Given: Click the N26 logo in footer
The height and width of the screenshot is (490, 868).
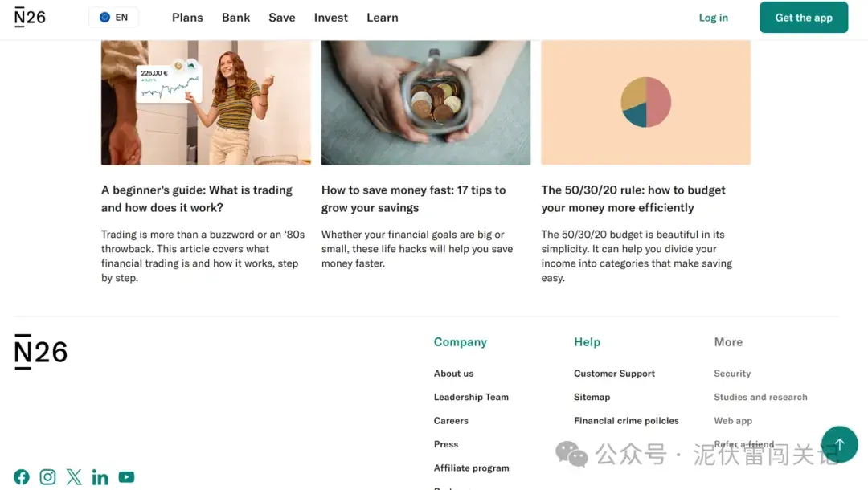Looking at the screenshot, I should pos(41,352).
